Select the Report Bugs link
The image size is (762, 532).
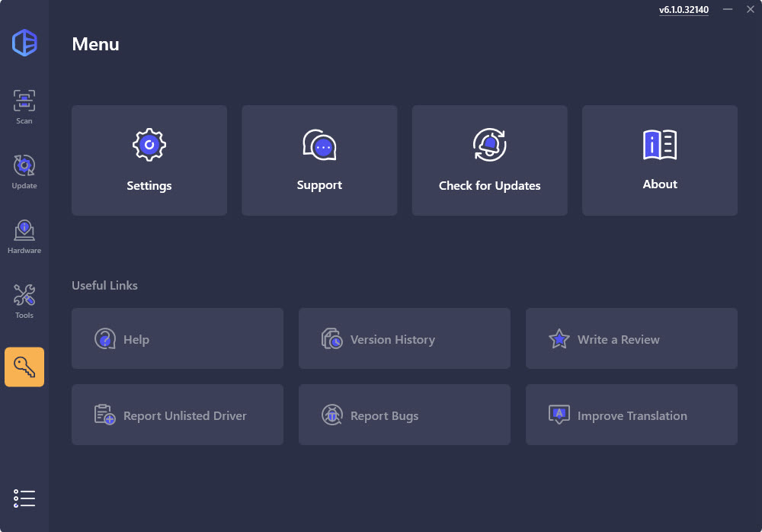404,415
